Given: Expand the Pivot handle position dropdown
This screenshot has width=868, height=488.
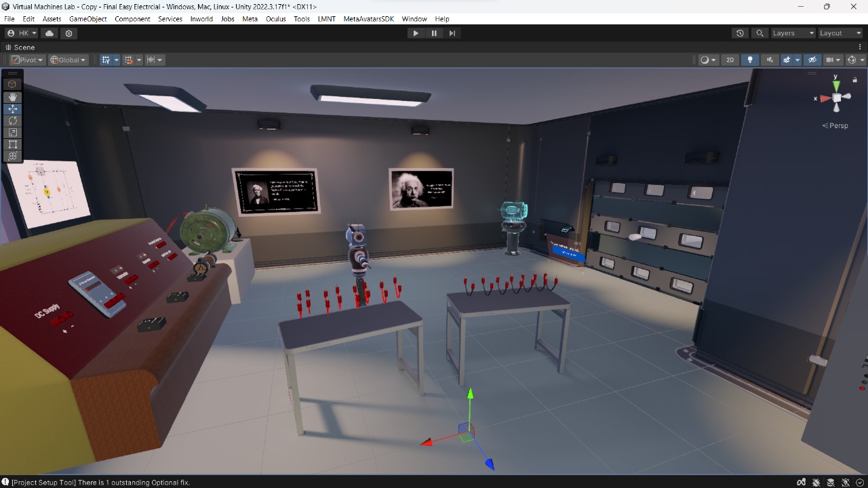Looking at the screenshot, I should pyautogui.click(x=28, y=60).
